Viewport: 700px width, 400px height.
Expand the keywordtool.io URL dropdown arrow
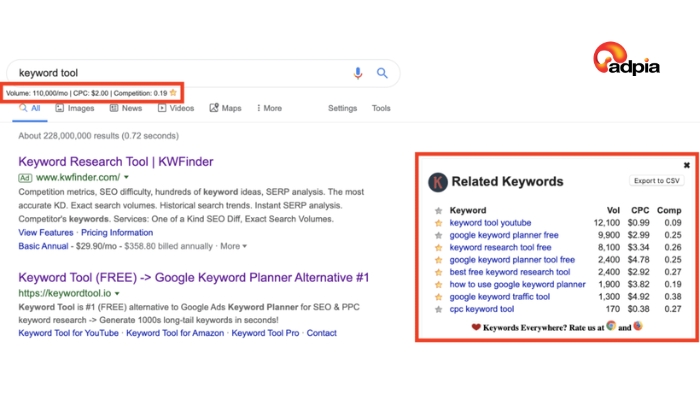(x=117, y=293)
